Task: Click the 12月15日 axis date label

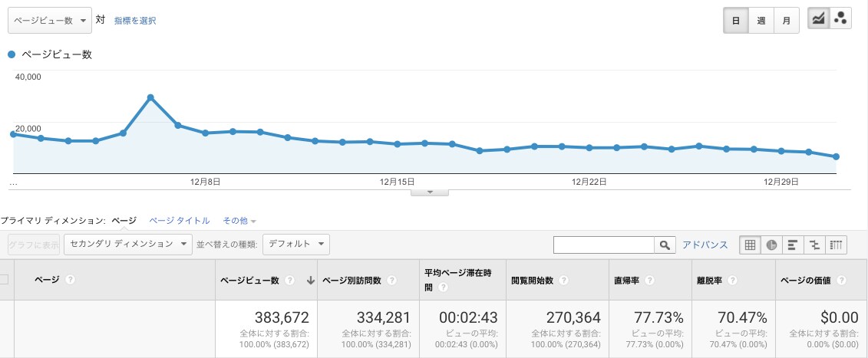Action: (x=398, y=181)
